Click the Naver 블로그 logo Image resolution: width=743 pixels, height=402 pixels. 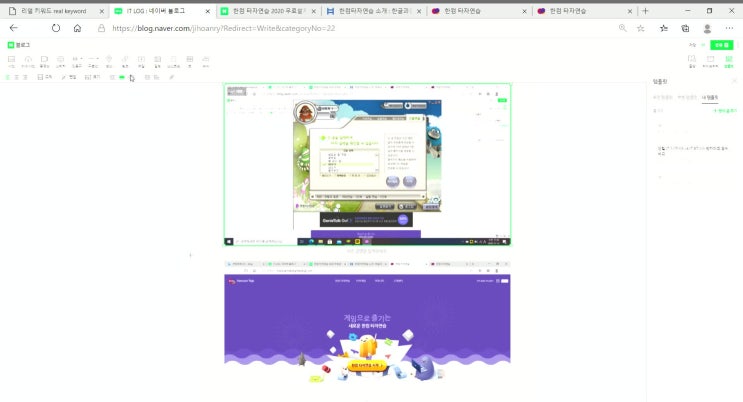click(x=18, y=45)
